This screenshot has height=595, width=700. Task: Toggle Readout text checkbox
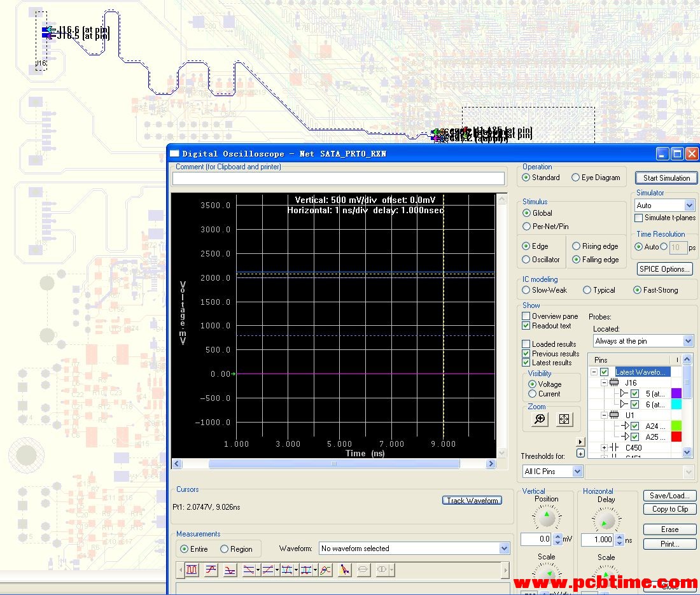tap(526, 326)
